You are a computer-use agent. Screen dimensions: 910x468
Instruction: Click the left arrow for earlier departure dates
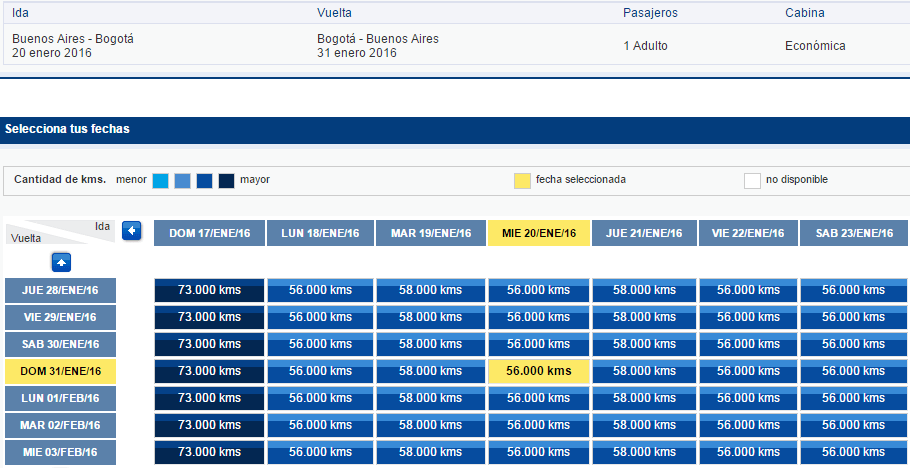(132, 231)
